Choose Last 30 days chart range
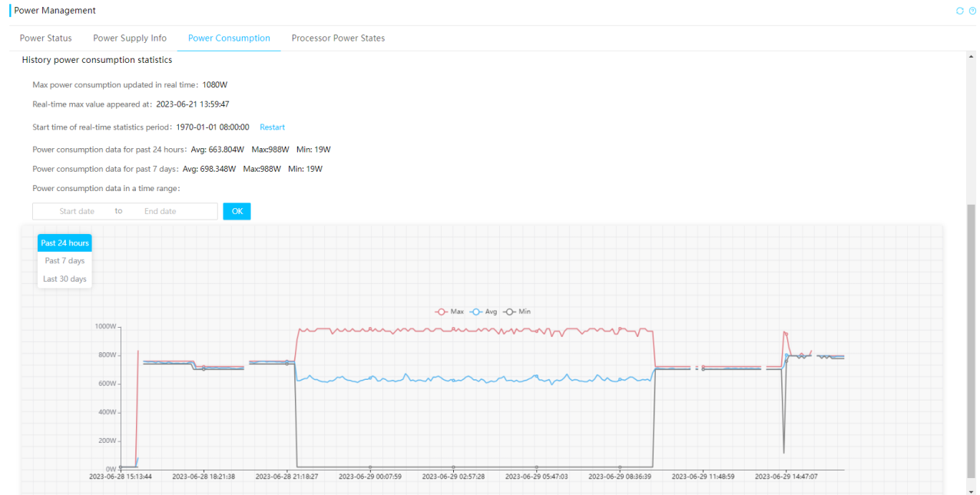Viewport: 980px width, 495px height. (x=65, y=279)
